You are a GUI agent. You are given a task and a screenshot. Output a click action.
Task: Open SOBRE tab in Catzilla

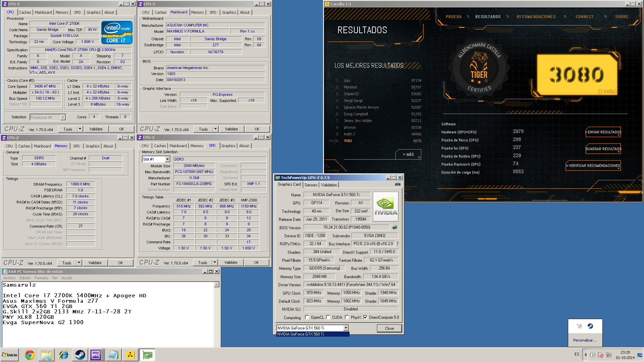[x=622, y=17]
